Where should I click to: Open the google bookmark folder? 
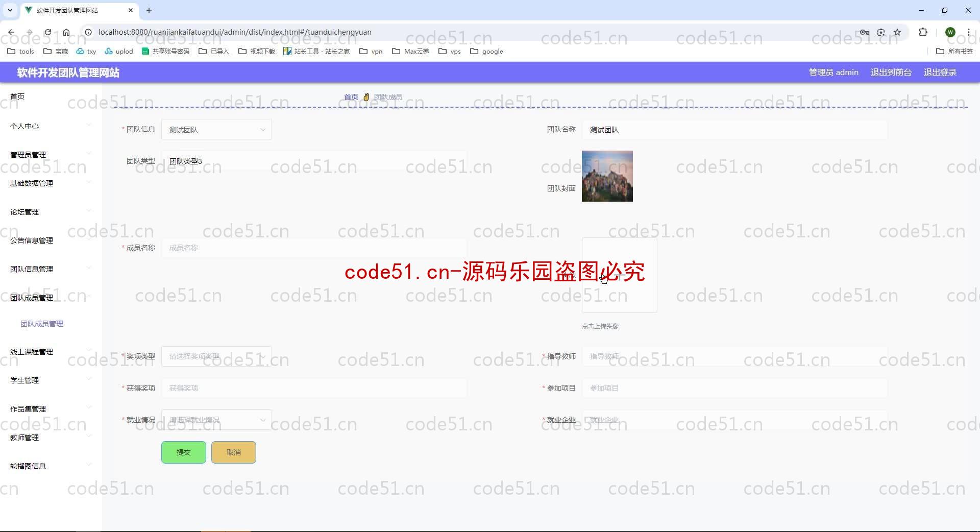pyautogui.click(x=486, y=51)
